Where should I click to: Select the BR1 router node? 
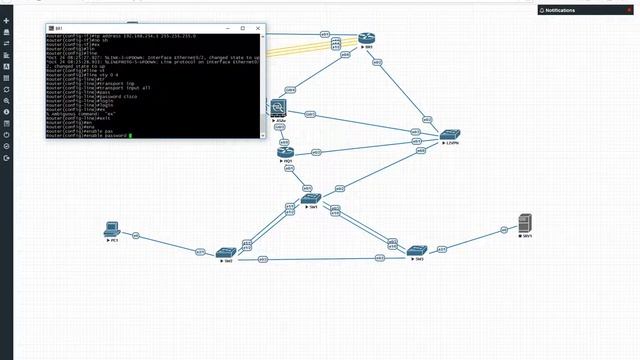367,38
